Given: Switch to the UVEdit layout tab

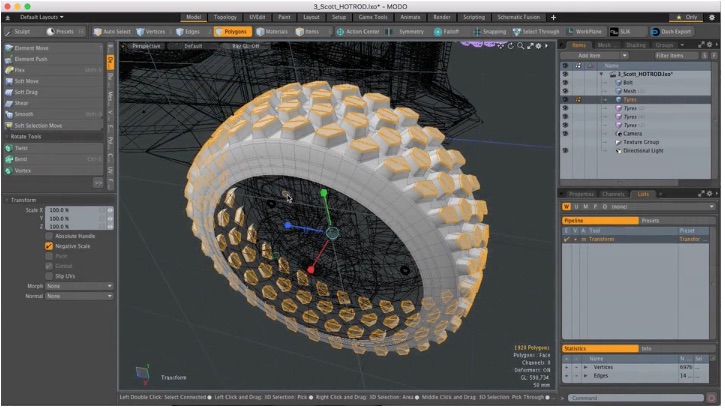Looking at the screenshot, I should point(258,17).
